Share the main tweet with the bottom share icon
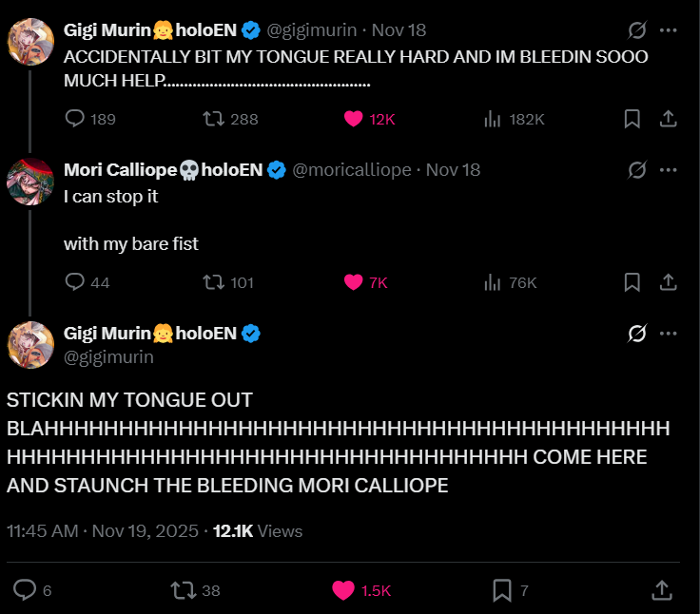This screenshot has width=700, height=614. pyautogui.click(x=662, y=590)
